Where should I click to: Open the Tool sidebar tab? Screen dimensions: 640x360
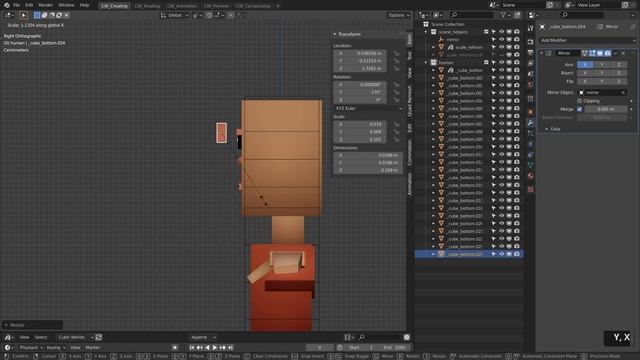click(409, 56)
